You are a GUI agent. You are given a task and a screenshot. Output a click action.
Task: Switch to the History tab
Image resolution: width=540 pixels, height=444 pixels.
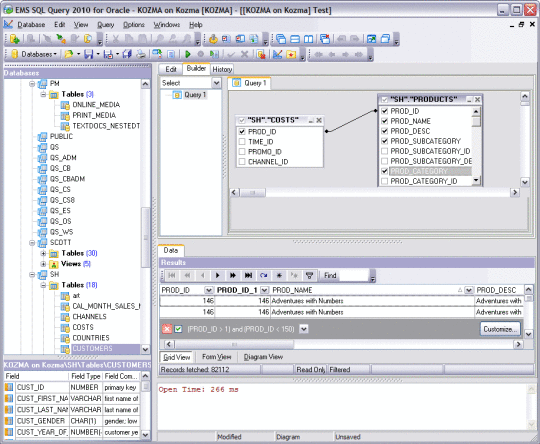(222, 69)
